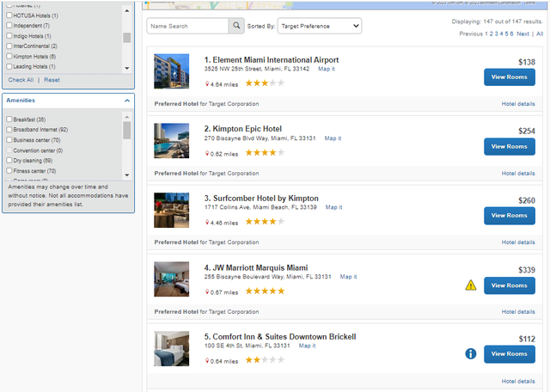Check the Broadband Internet amenity
The image size is (550, 392).
point(9,130)
